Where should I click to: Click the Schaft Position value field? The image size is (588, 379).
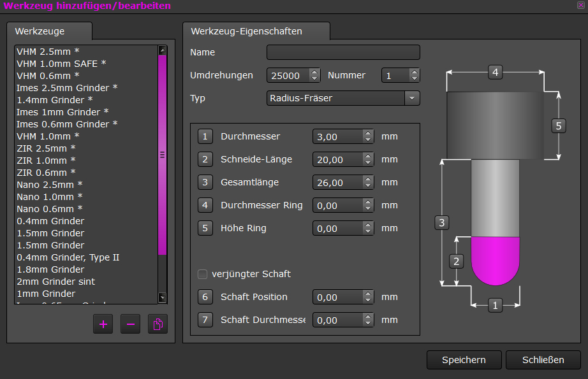tap(338, 297)
